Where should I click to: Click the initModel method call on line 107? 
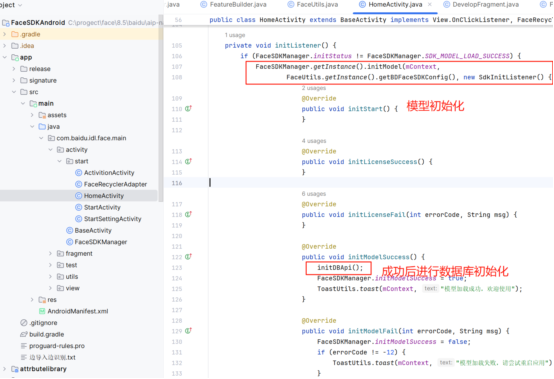385,66
